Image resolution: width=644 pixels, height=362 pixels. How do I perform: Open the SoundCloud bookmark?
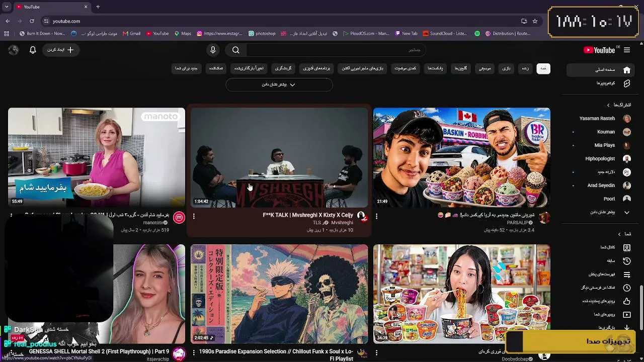click(x=445, y=34)
